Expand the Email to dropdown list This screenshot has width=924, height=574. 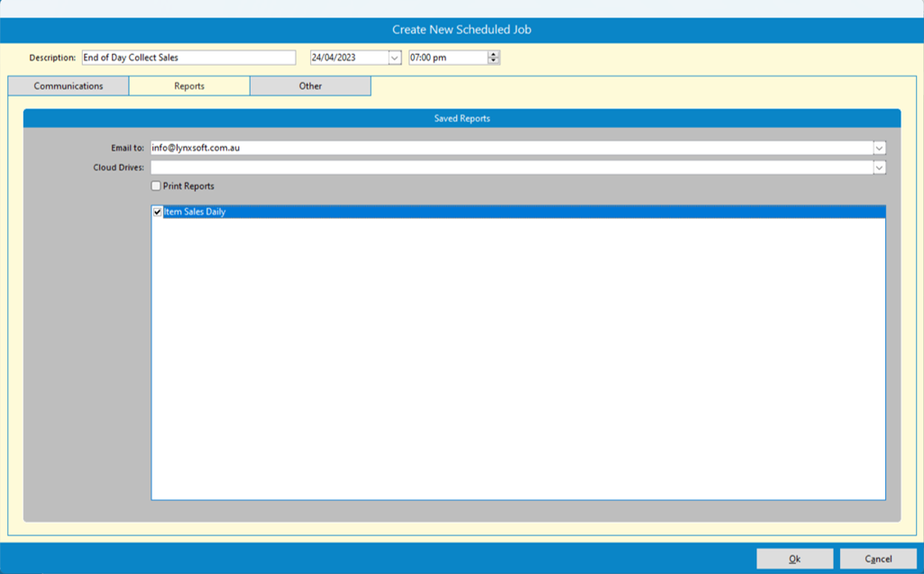click(879, 148)
